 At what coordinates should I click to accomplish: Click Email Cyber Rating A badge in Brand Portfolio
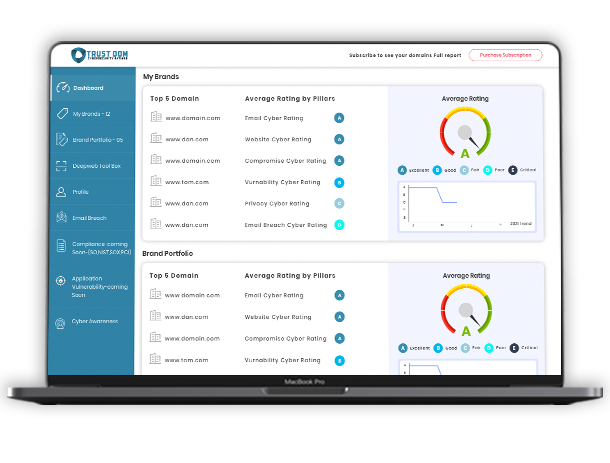340,295
